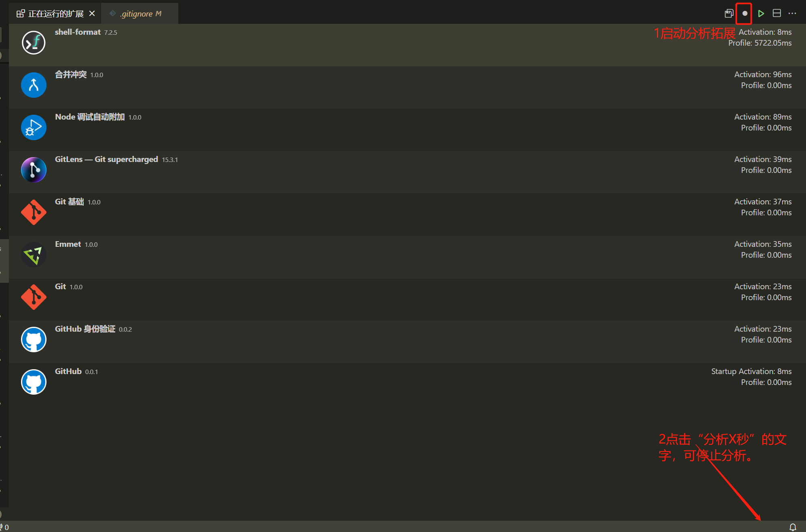Open the more actions ellipsis menu
The height and width of the screenshot is (532, 806).
(x=792, y=13)
